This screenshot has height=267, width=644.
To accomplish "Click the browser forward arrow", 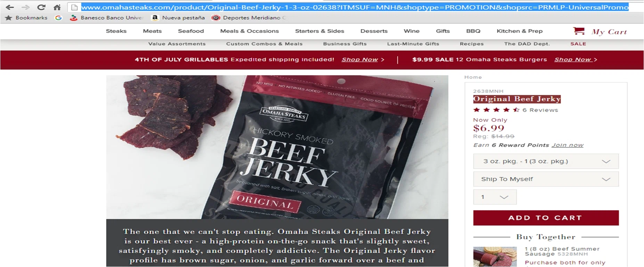I will point(25,7).
